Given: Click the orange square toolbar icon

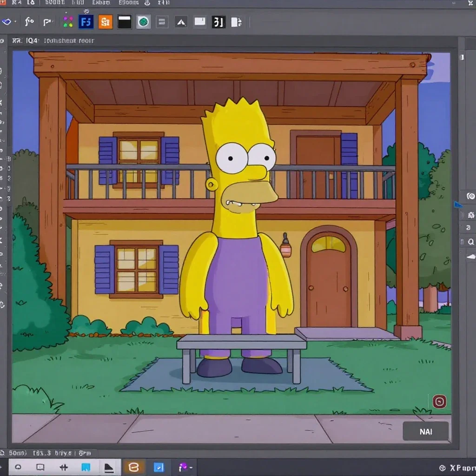Looking at the screenshot, I should click(x=106, y=22).
